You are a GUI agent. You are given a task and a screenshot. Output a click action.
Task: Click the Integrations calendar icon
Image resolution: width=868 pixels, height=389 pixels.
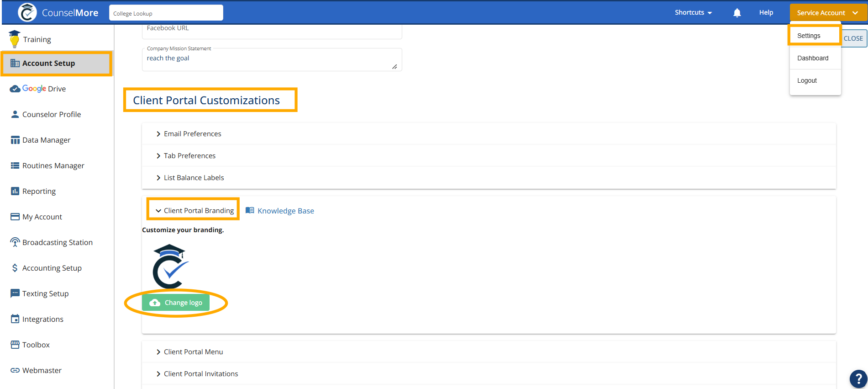click(15, 319)
